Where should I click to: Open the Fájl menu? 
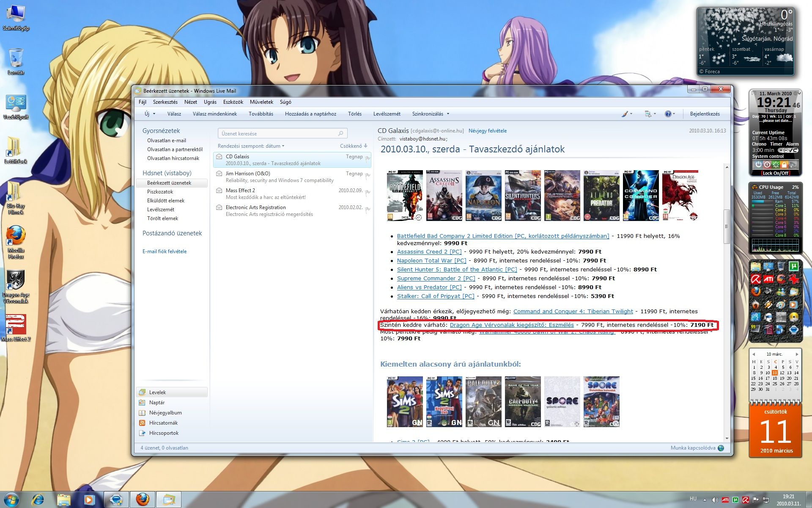pos(143,102)
